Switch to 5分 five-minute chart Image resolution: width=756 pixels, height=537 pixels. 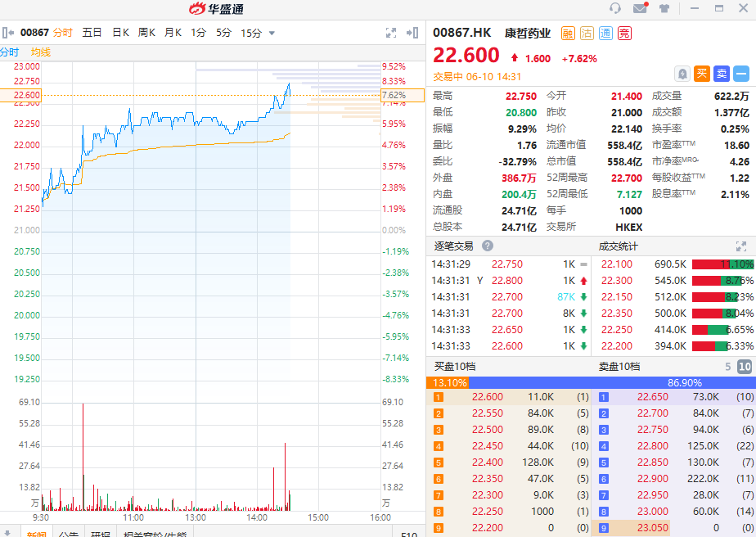tap(223, 33)
